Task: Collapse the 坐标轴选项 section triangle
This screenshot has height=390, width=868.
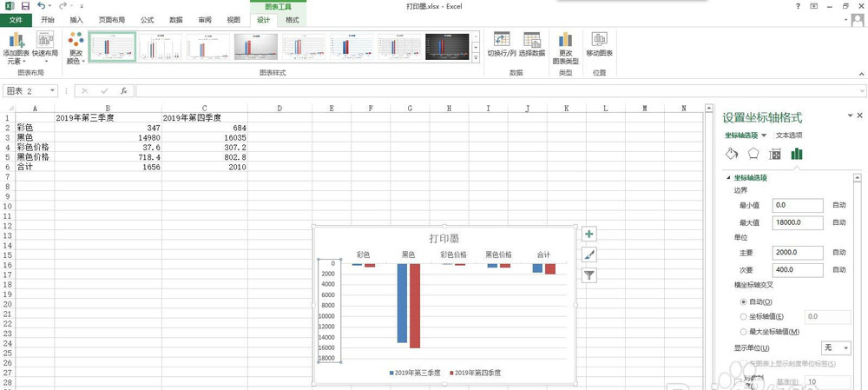Action: [728, 178]
